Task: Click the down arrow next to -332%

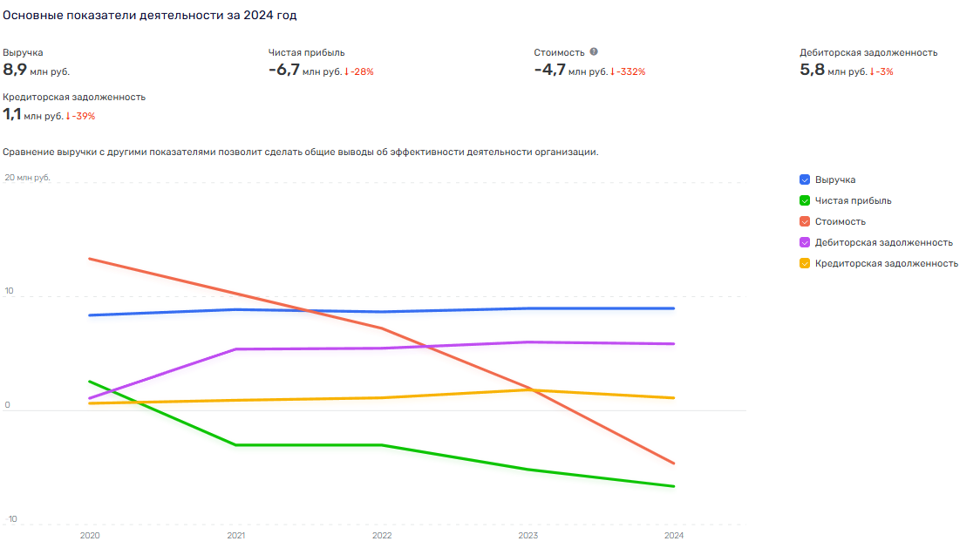Action: [x=613, y=71]
